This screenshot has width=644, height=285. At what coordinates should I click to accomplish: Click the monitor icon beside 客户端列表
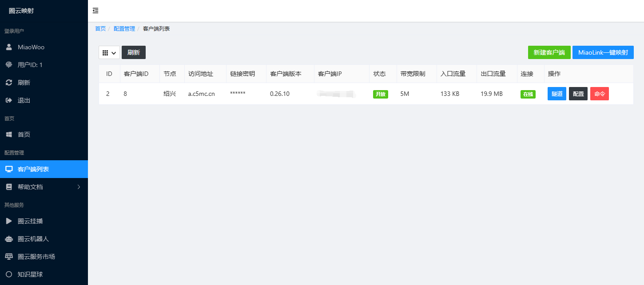pos(10,169)
